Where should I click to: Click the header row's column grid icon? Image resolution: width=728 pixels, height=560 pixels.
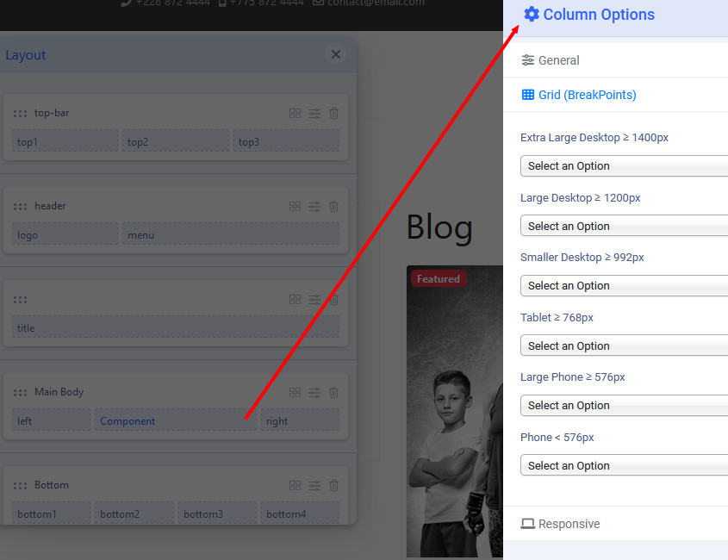[295, 207]
